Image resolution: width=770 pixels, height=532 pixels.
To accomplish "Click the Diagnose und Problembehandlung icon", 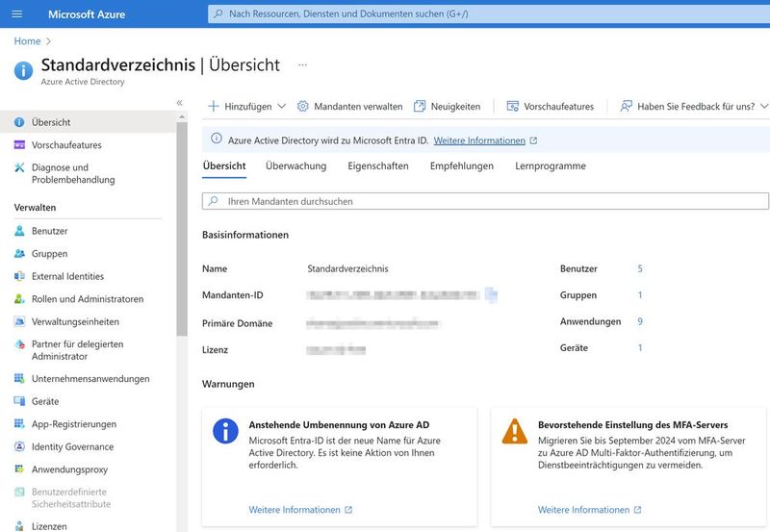I will [x=19, y=167].
